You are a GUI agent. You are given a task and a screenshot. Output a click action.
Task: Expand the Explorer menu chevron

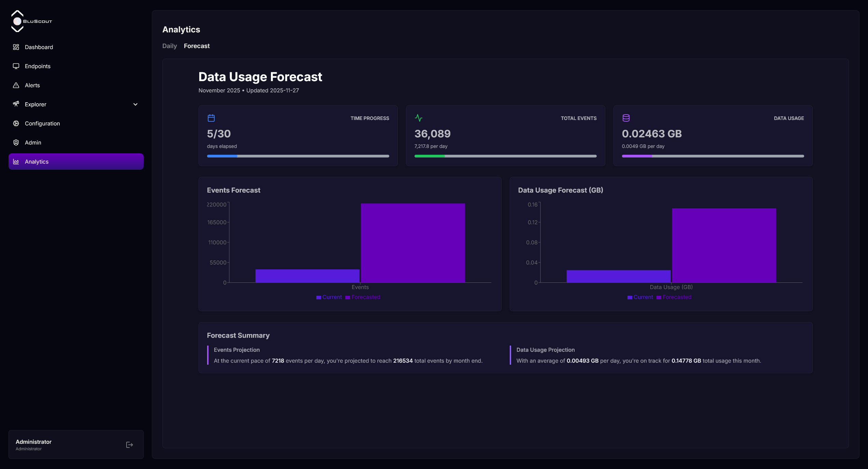pyautogui.click(x=135, y=104)
